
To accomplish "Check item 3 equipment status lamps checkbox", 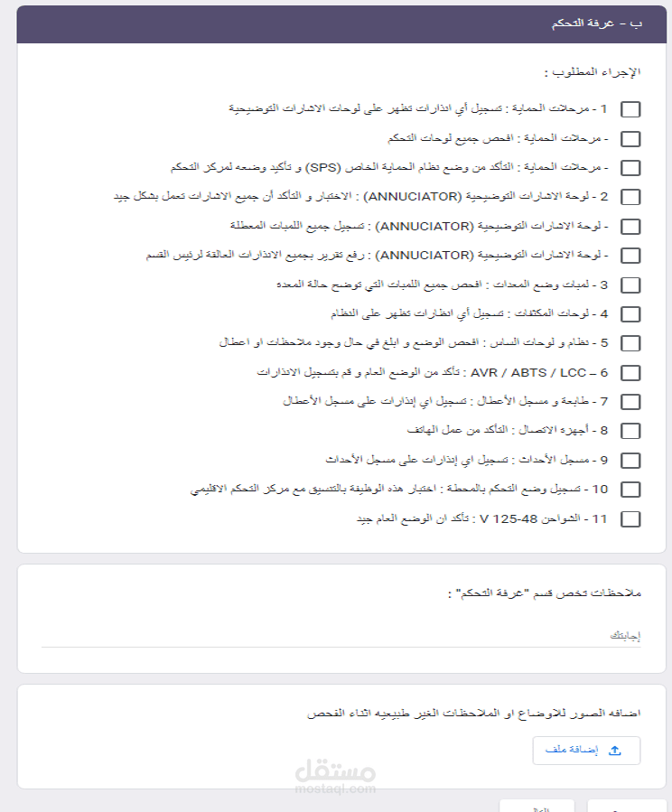I will (631, 285).
